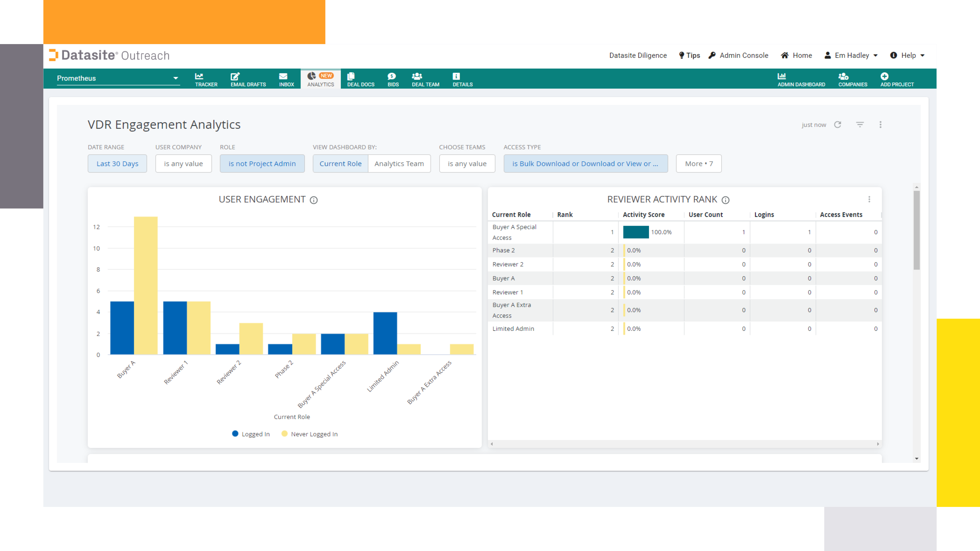Screen dimensions: 980x551
Task: Switch dashboard view to Analytics Team
Action: [x=399, y=163]
